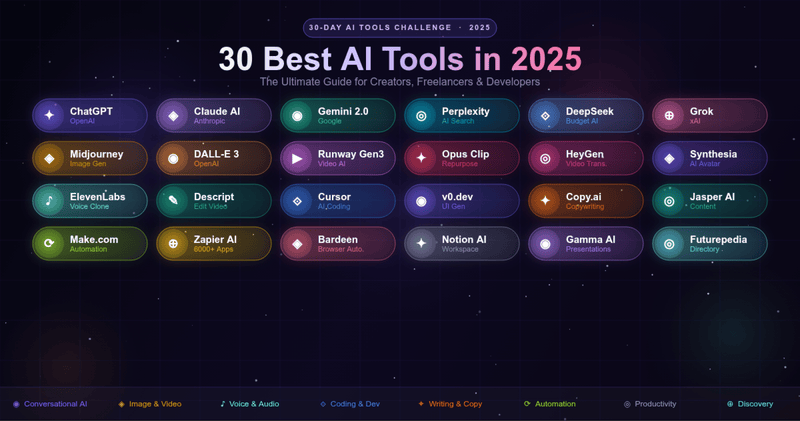Screen dimensions: 800x421
Task: Click the 'Edit Video' label under Descript
Action: tap(210, 206)
